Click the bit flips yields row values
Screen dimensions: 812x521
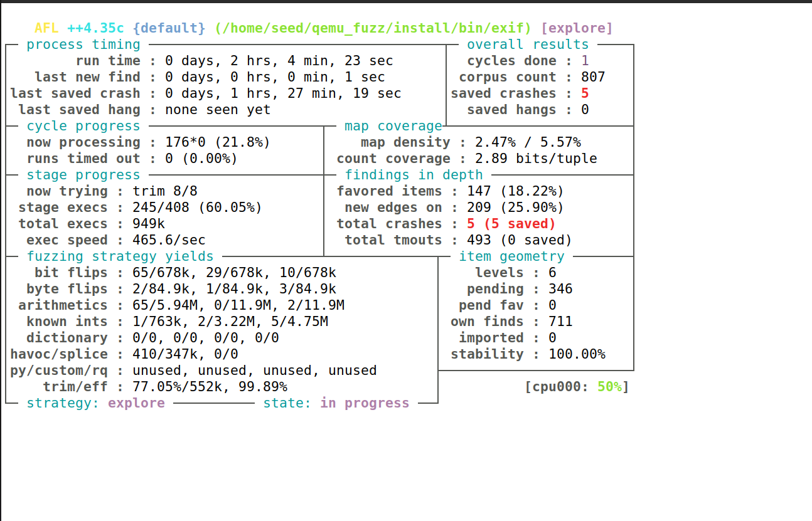(x=234, y=273)
